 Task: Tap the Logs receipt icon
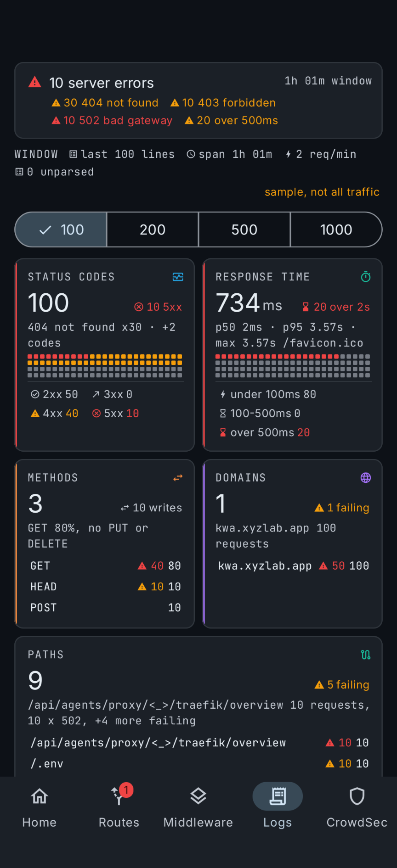tap(278, 796)
